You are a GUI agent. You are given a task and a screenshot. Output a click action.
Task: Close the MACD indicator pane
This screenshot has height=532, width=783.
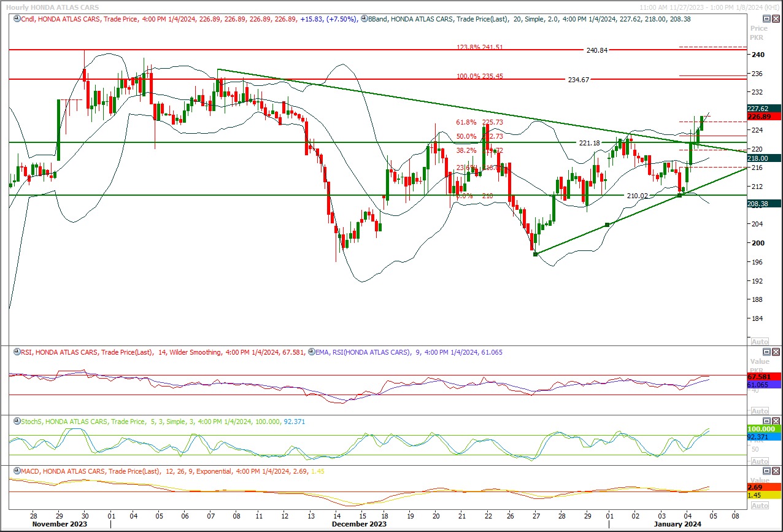(775, 471)
